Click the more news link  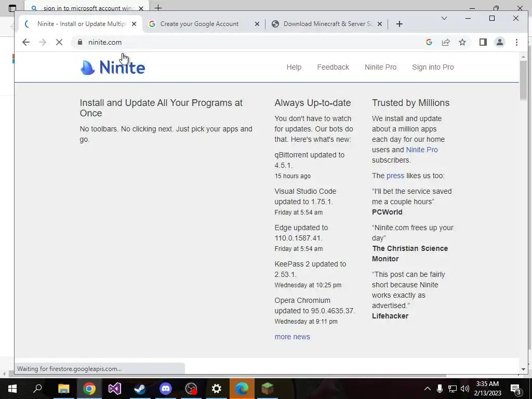(x=292, y=337)
